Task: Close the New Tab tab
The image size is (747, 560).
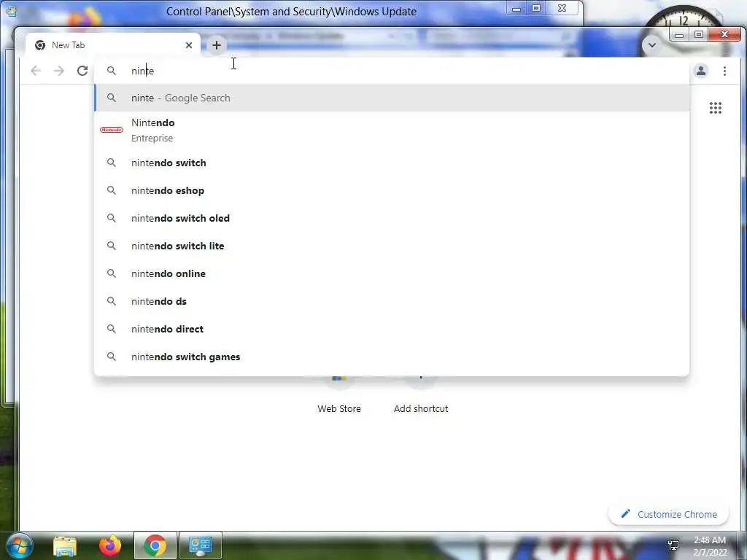Action: click(x=189, y=45)
